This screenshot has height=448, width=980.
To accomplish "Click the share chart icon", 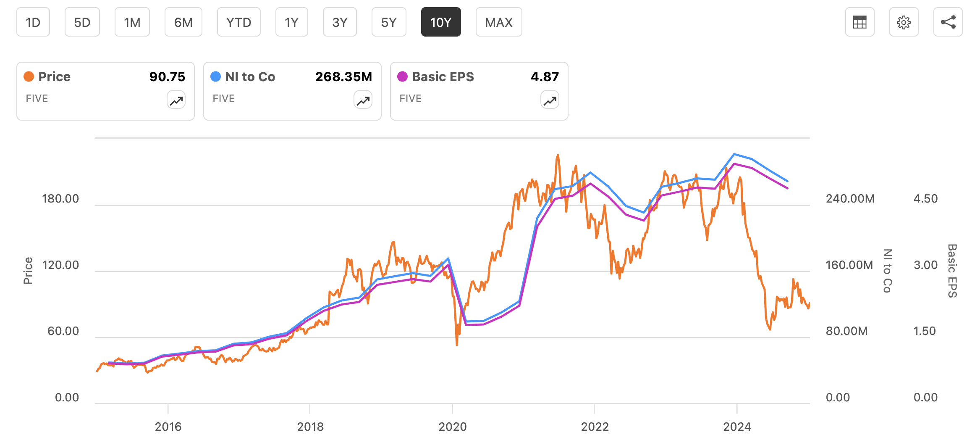I will click(948, 22).
